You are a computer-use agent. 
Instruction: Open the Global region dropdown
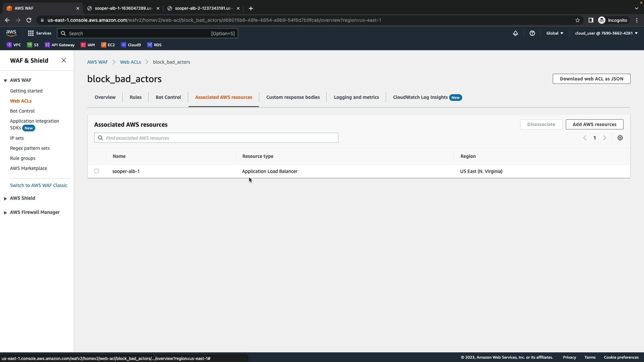pos(554,33)
